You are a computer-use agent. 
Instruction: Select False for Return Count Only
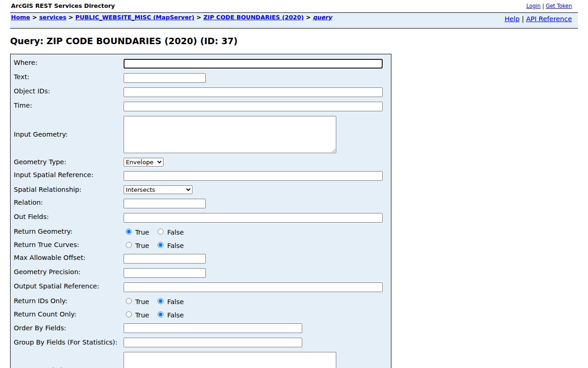160,315
